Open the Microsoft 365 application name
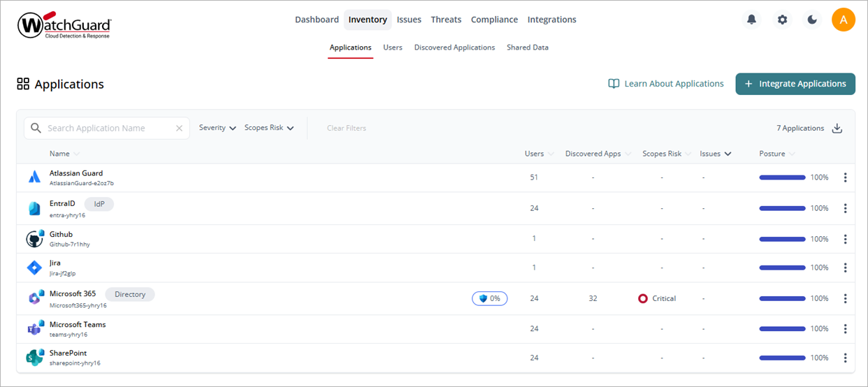This screenshot has height=387, width=868. tap(73, 294)
